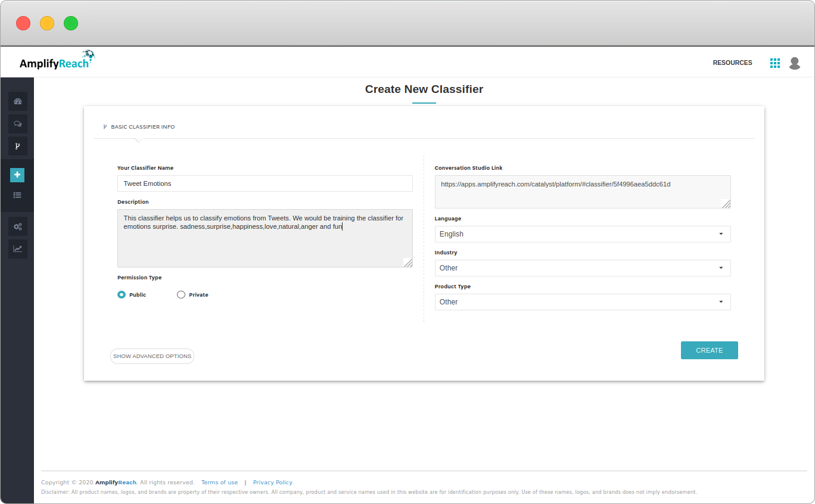Viewport: 815px width, 504px height.
Task: Open the Privacy Policy link
Action: pyautogui.click(x=272, y=482)
